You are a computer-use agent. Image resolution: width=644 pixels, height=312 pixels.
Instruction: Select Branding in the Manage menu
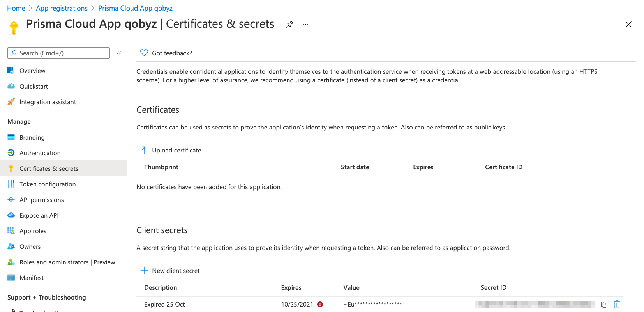click(32, 137)
